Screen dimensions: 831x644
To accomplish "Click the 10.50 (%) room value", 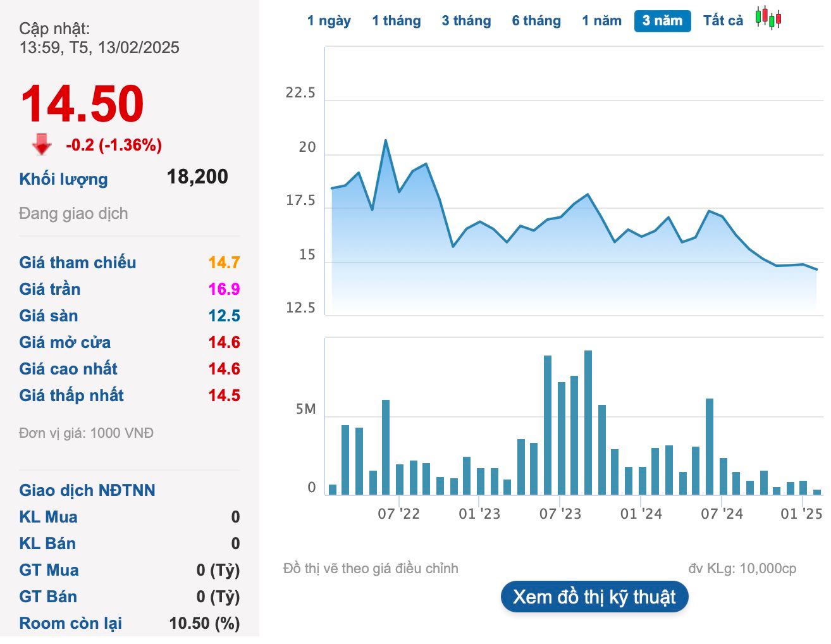I will point(204,623).
